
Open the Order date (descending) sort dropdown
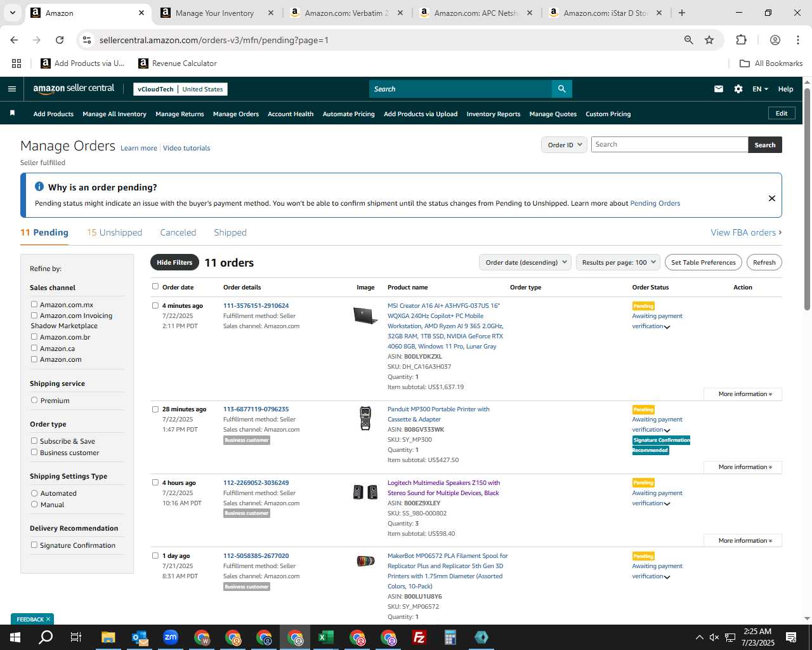point(525,262)
